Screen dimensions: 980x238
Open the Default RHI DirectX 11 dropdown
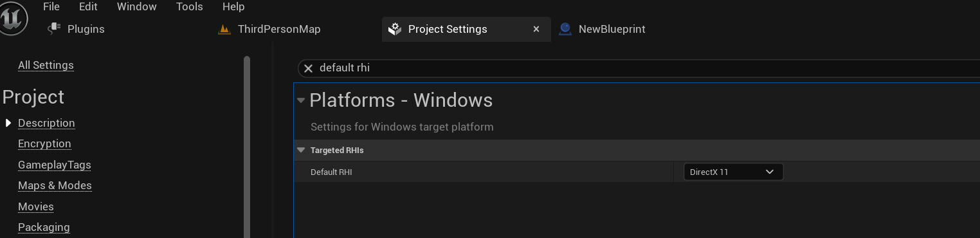point(733,172)
